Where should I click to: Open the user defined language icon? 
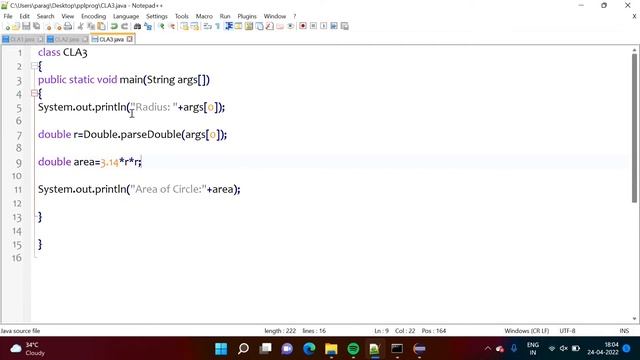click(x=238, y=27)
